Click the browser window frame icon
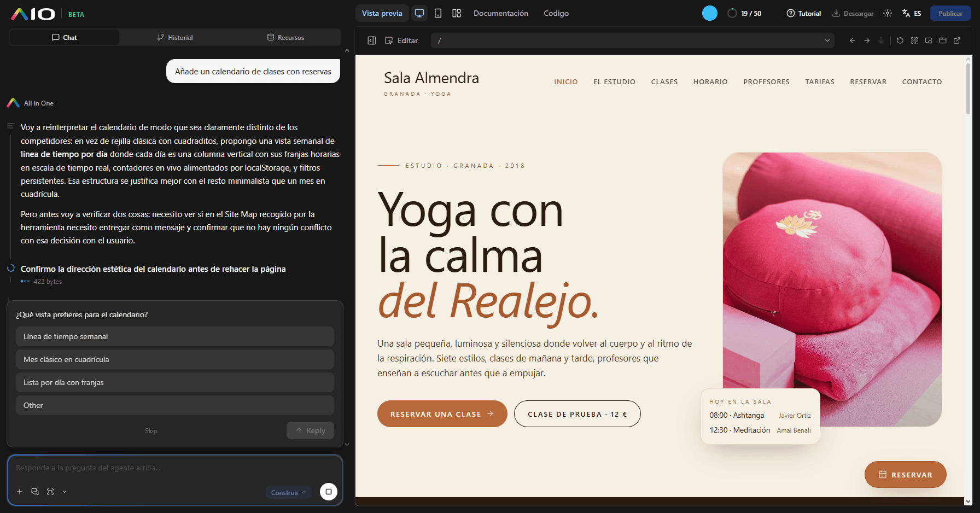980x513 pixels. [x=943, y=40]
